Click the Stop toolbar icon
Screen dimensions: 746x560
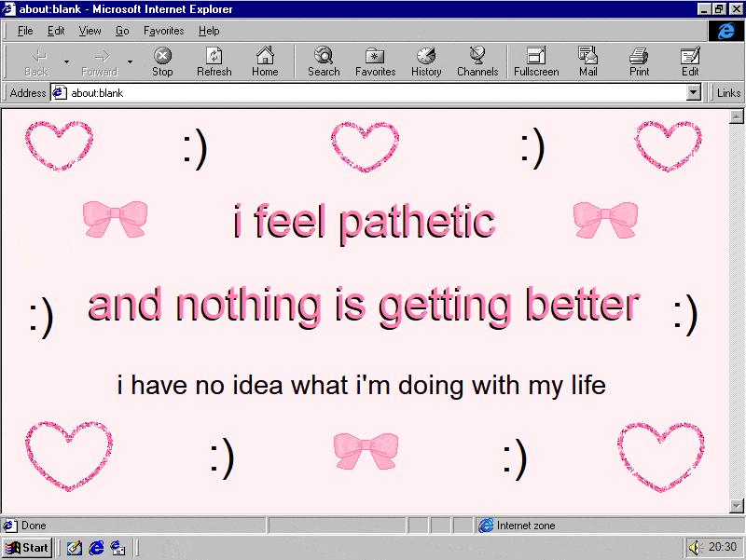click(x=162, y=61)
